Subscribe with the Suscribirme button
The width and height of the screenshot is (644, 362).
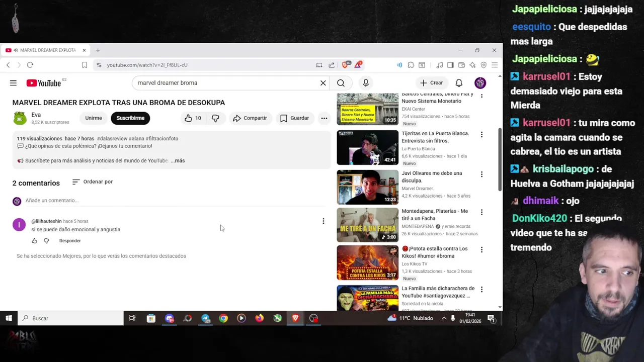pyautogui.click(x=130, y=118)
